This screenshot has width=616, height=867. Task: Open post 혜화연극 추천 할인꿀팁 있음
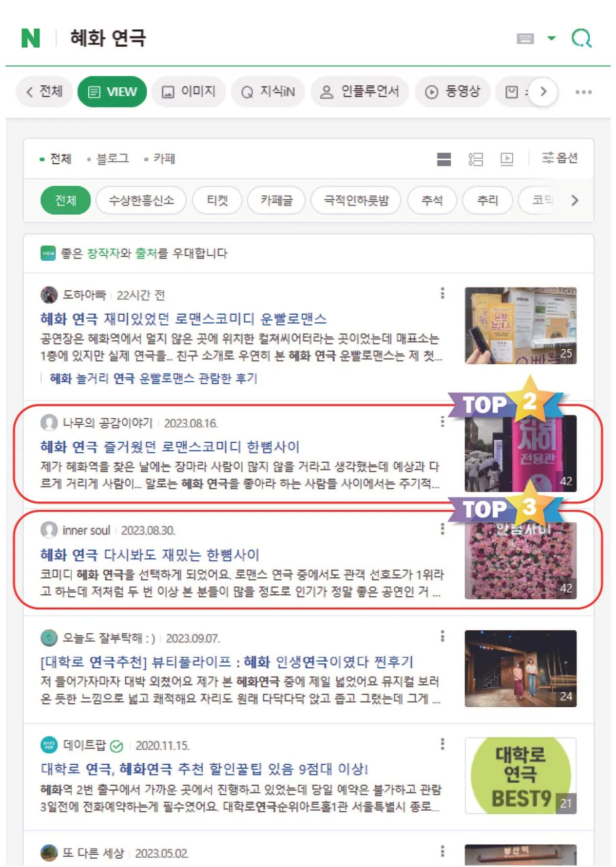pos(204,769)
